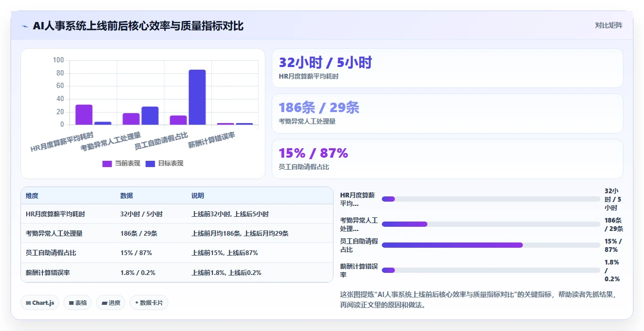Image resolution: width=644 pixels, height=331 pixels.
Task: Click the 薪酬计算错误率 chart axis label
Action: (x=211, y=140)
